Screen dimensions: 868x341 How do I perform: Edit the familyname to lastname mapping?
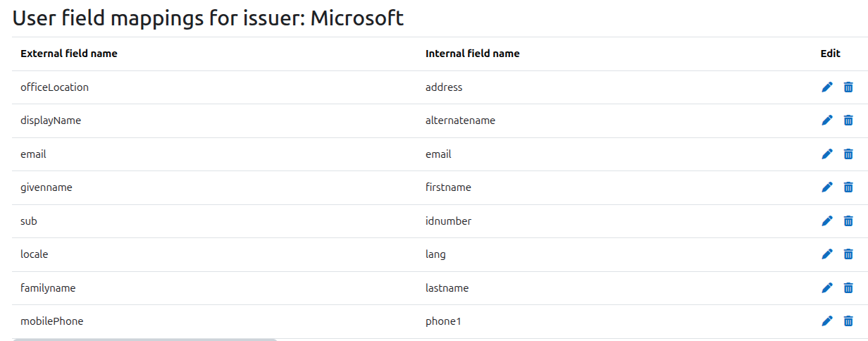click(x=827, y=287)
